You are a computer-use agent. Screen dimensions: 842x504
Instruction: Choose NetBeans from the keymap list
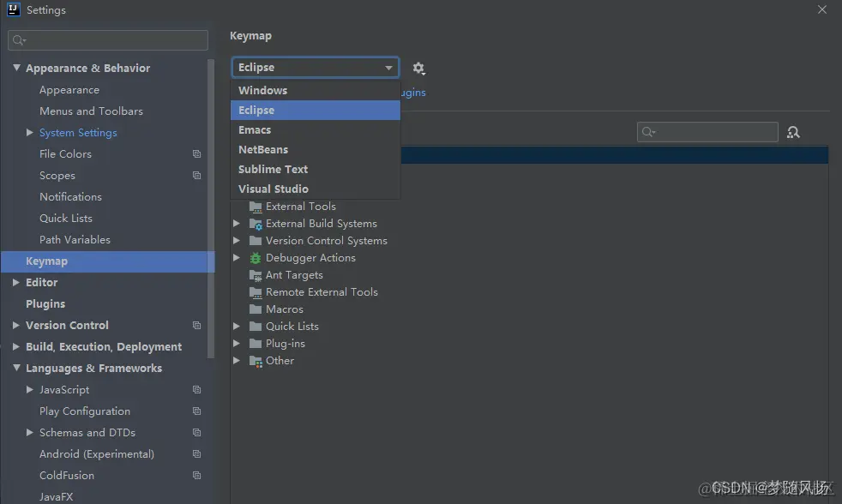[x=316, y=150]
